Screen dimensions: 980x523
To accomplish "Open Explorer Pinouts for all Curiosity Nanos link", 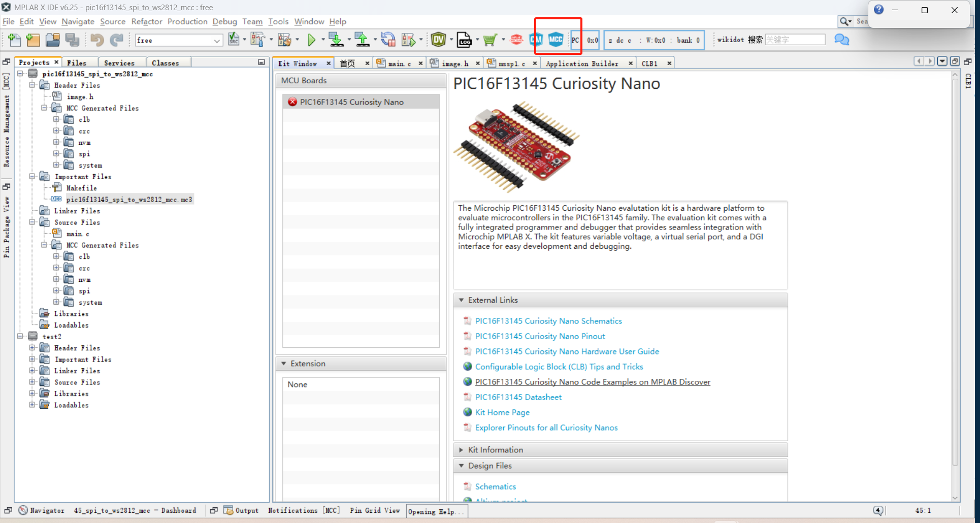I will pyautogui.click(x=546, y=428).
